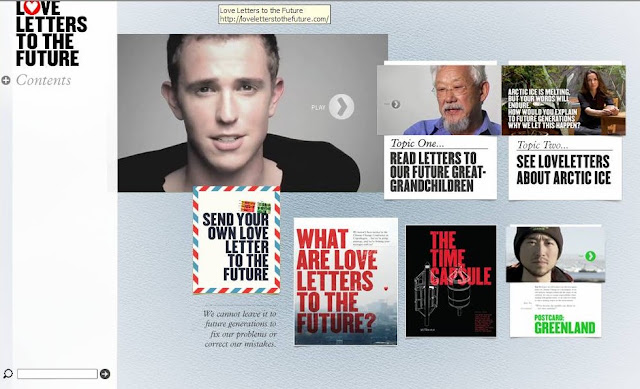Open Love Letters to the Future logo
This screenshot has height=389, width=640.
[x=51, y=33]
